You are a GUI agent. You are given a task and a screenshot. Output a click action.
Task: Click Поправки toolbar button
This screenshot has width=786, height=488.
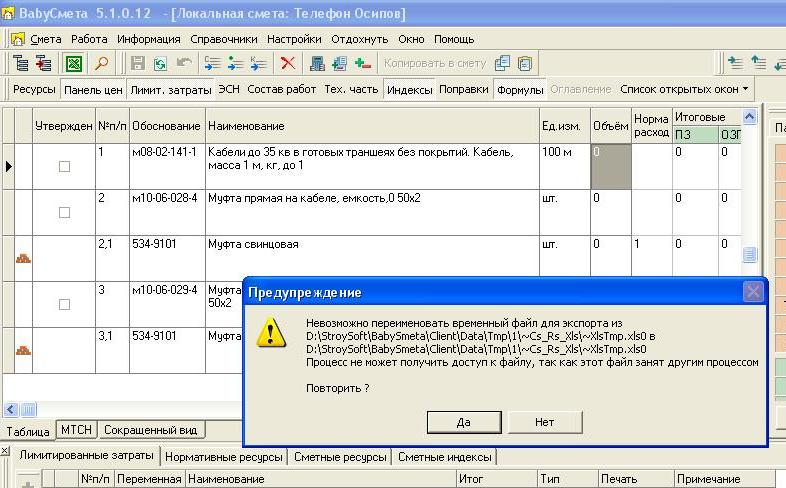(464, 89)
